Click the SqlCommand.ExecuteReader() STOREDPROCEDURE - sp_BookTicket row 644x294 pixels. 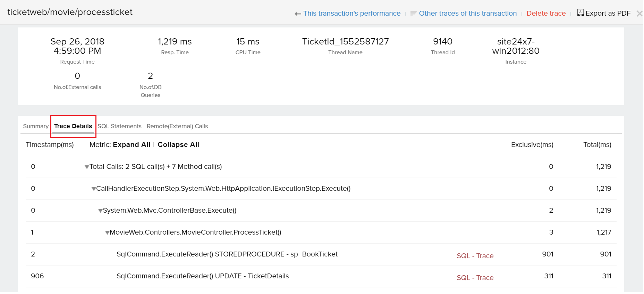click(x=321, y=254)
